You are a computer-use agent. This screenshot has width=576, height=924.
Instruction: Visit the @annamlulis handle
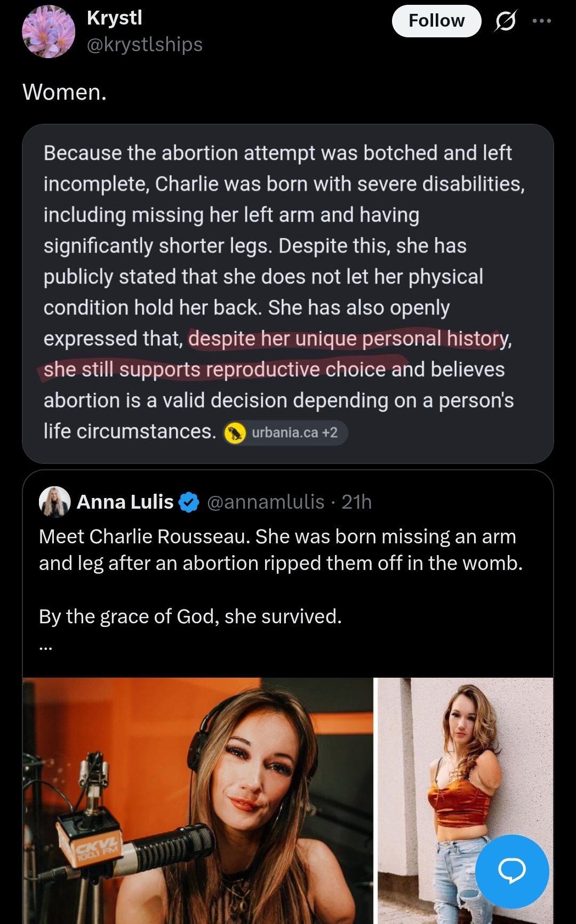[266, 502]
